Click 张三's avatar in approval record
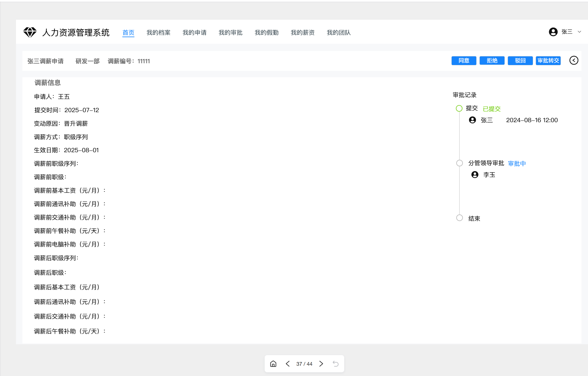Screen dimensions: 588x376 tap(472, 120)
